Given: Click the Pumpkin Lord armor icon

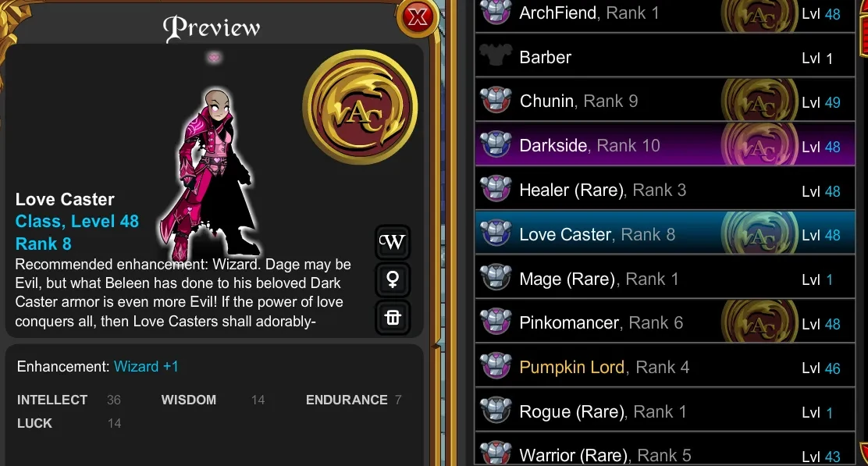Looking at the screenshot, I should [x=496, y=366].
